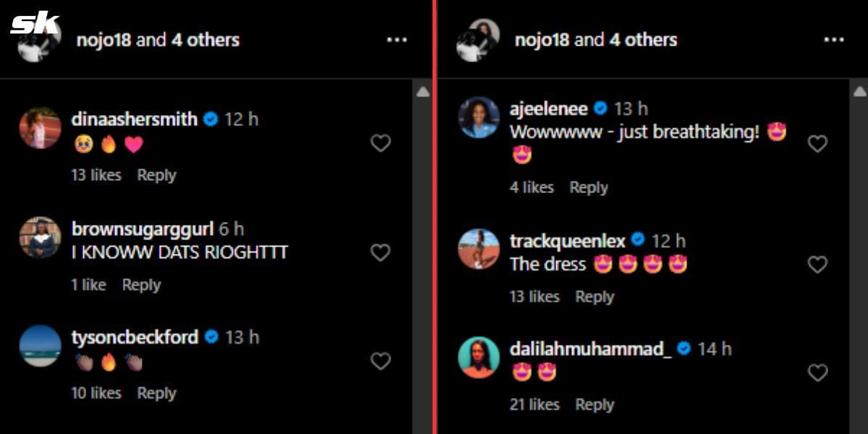
Task: Reply to brownsugarggurl's comment
Action: tap(141, 285)
